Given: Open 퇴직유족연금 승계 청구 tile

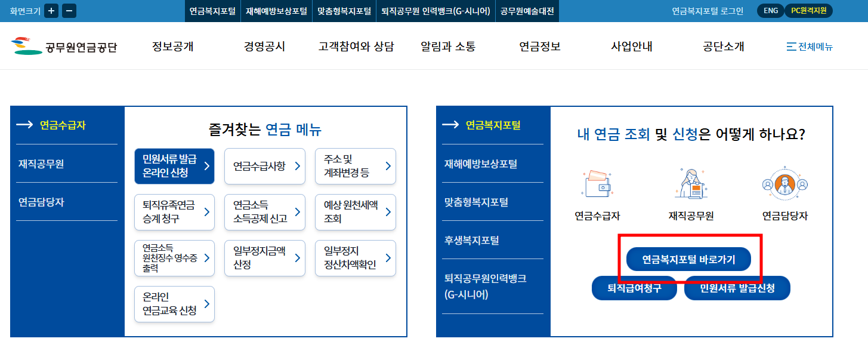Looking at the screenshot, I should pos(174,212).
